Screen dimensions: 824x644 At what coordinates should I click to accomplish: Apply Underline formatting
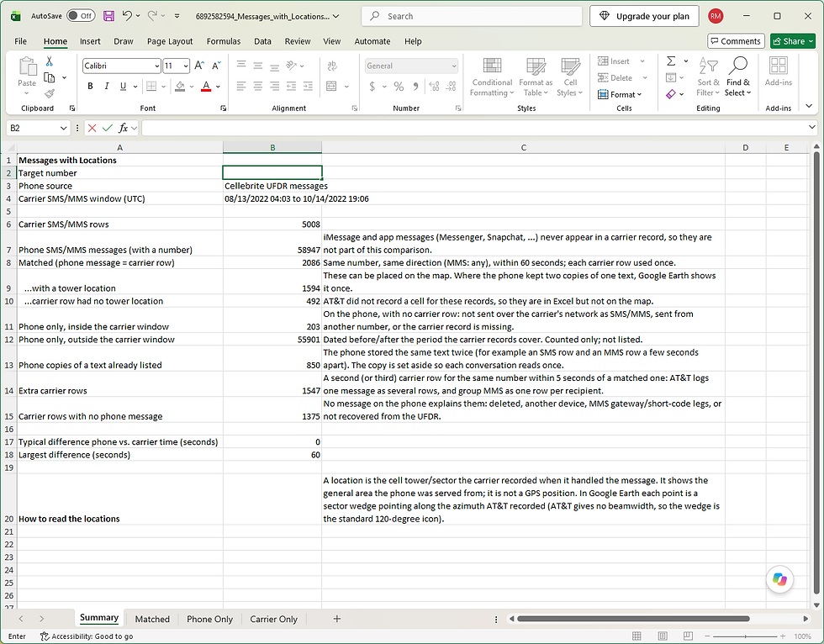point(123,86)
